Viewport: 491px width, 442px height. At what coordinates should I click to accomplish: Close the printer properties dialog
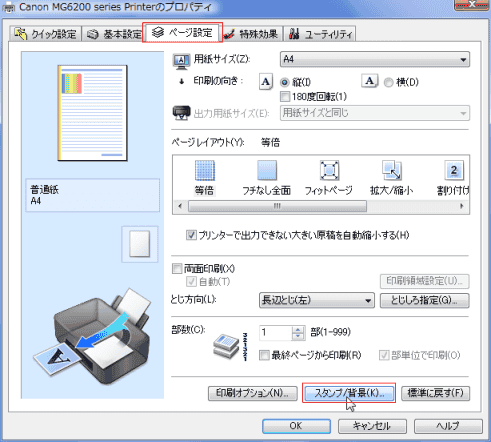tap(472, 5)
